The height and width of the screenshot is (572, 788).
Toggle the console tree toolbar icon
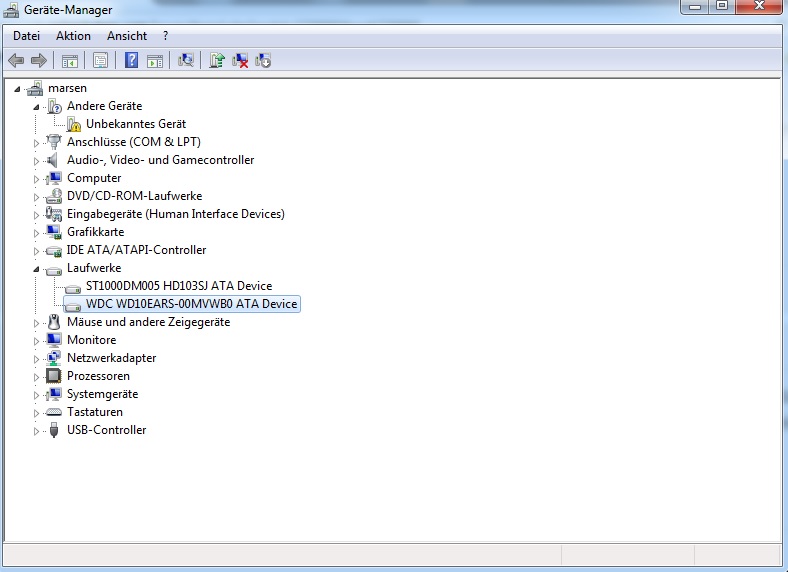(x=69, y=61)
